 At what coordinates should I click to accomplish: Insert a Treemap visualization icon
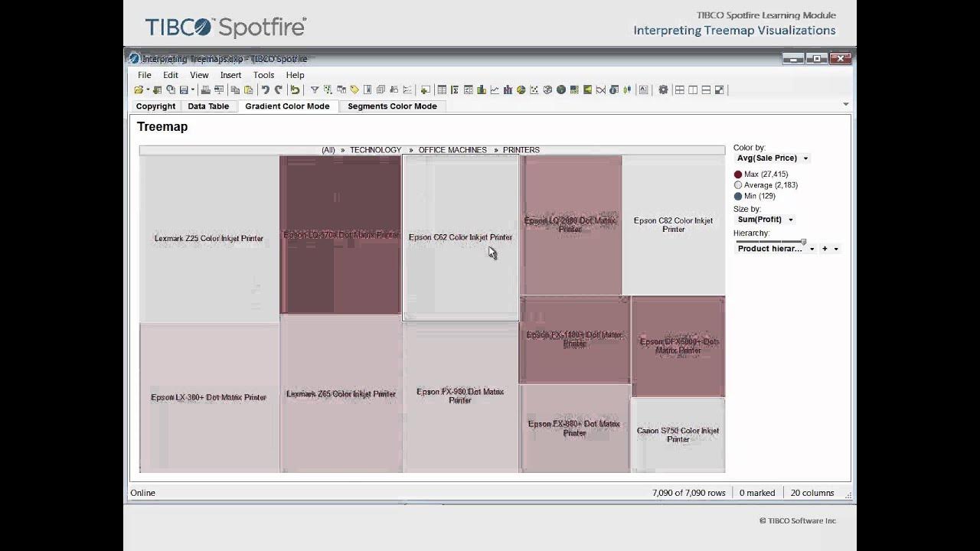(574, 90)
